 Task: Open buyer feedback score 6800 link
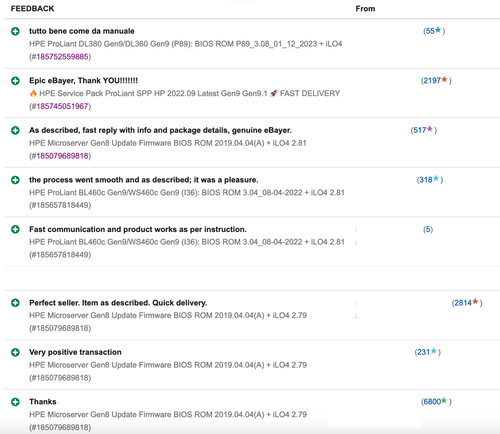[x=432, y=402]
